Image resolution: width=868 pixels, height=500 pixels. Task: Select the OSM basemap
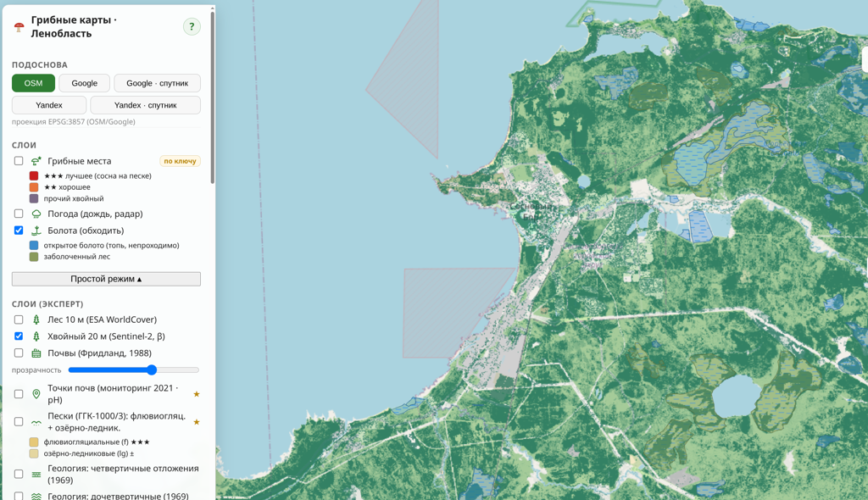33,83
